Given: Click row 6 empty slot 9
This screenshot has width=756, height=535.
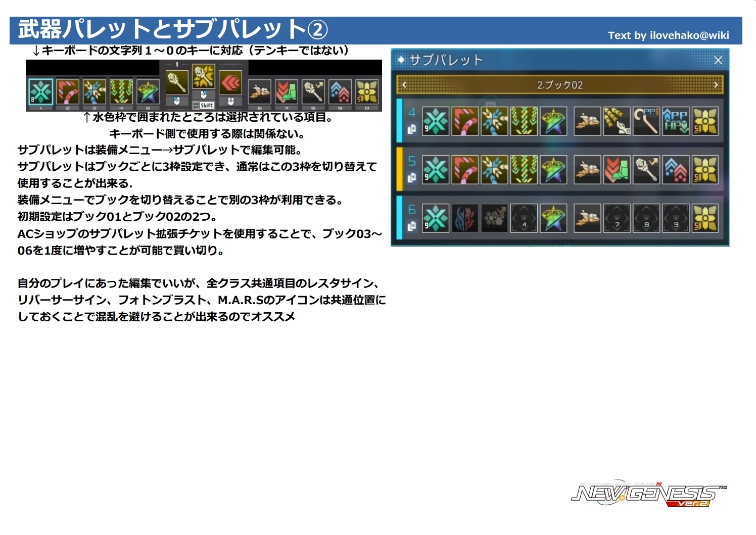Looking at the screenshot, I should (x=676, y=218).
